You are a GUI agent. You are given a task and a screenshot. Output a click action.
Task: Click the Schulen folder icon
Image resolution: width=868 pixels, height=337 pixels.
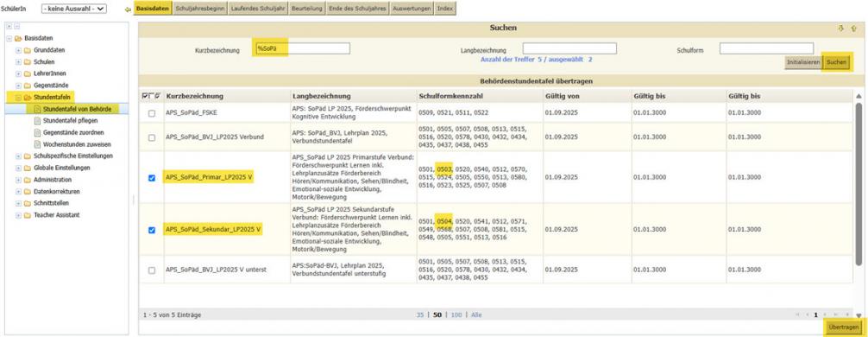[x=27, y=61]
